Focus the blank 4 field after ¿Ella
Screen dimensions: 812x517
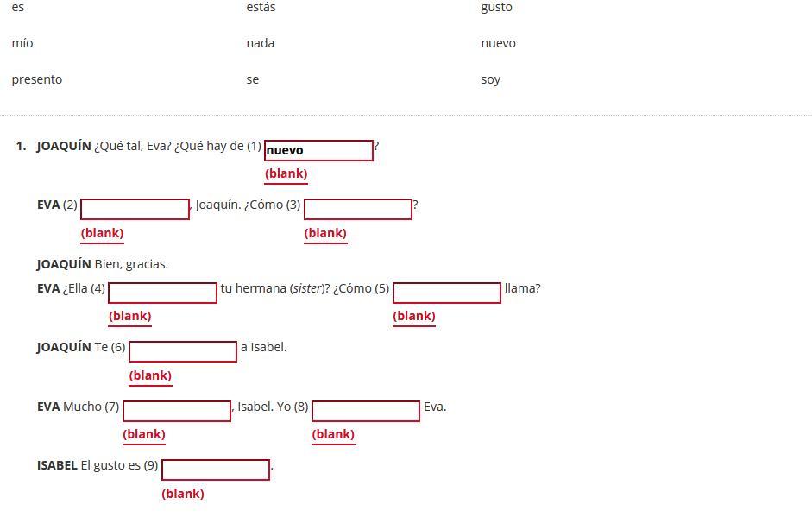pos(162,293)
